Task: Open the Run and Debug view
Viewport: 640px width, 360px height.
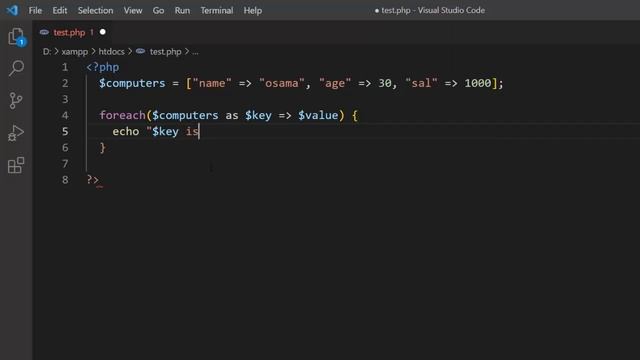Action: 16,133
